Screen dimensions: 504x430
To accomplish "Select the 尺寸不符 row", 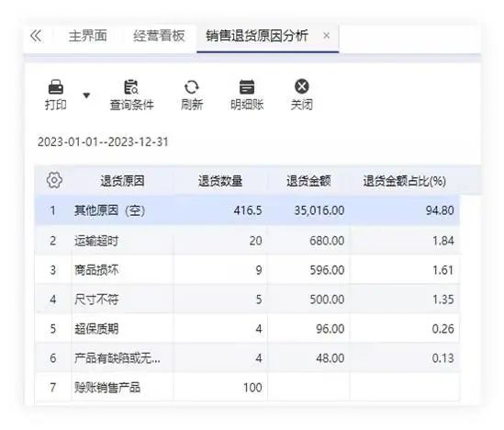I will 247,300.
